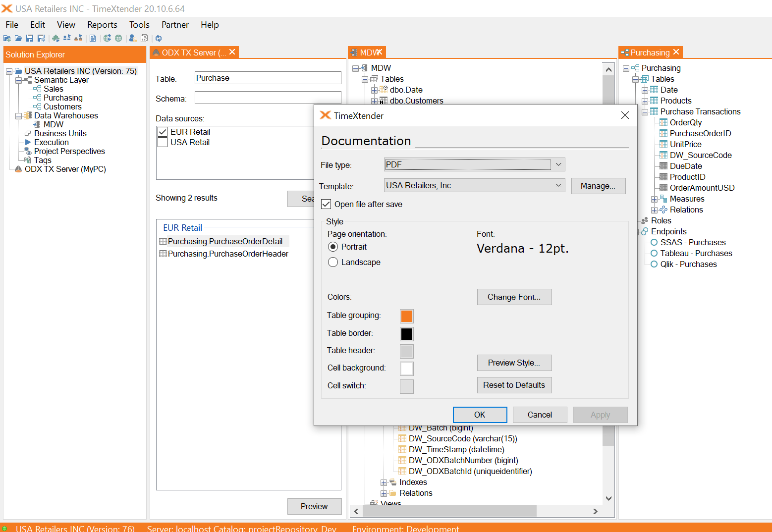Expand the dbo.Date table node
The height and width of the screenshot is (532, 772).
click(x=374, y=90)
